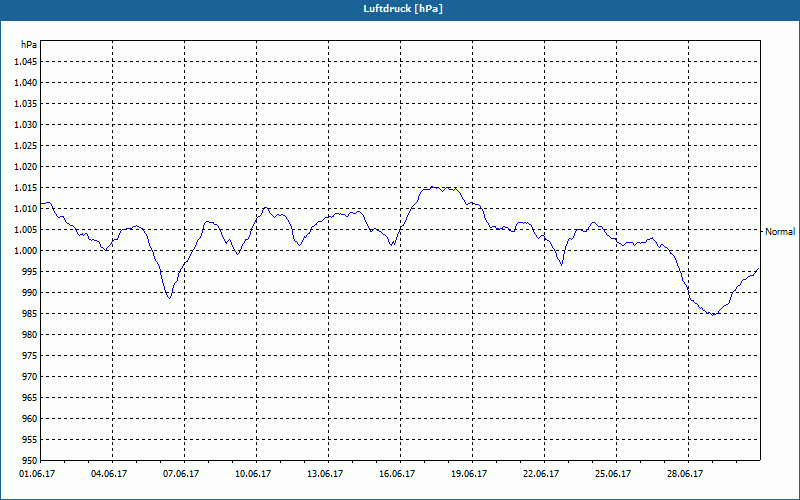Click the 28.06.17 date label
Image resolution: width=800 pixels, height=500 pixels.
[x=684, y=474]
